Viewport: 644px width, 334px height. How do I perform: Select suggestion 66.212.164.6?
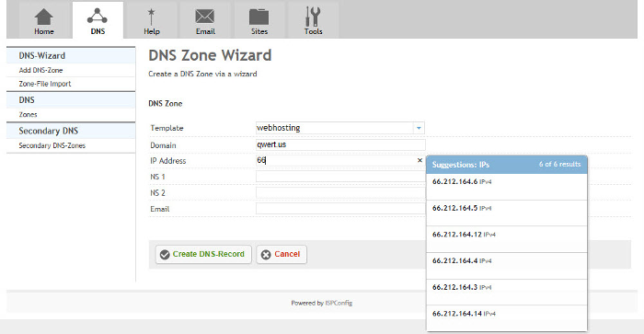(506, 187)
